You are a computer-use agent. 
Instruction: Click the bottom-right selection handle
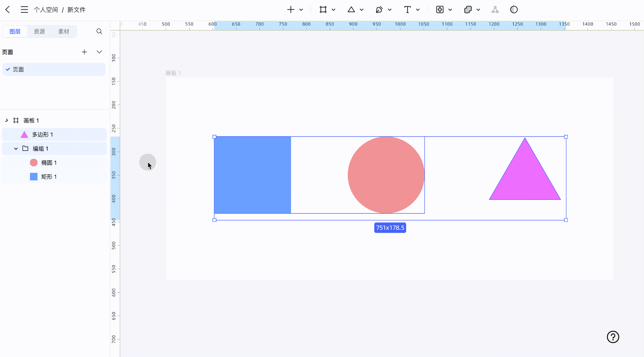pyautogui.click(x=566, y=220)
